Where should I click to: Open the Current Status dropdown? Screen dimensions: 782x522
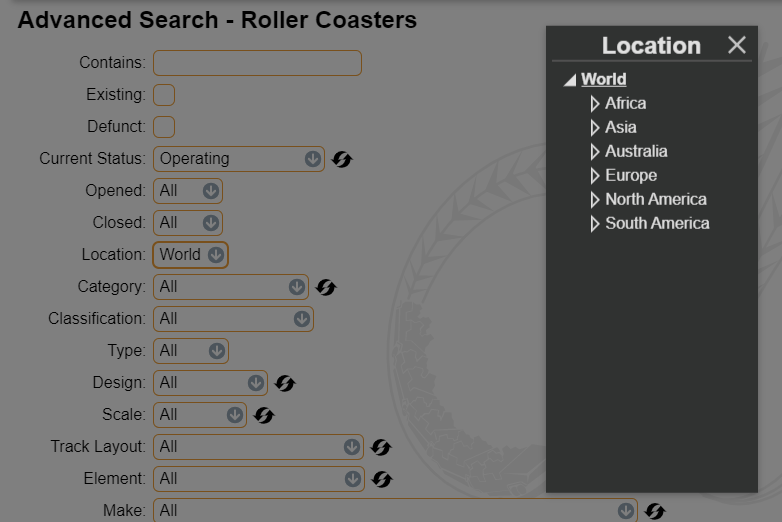point(239,159)
